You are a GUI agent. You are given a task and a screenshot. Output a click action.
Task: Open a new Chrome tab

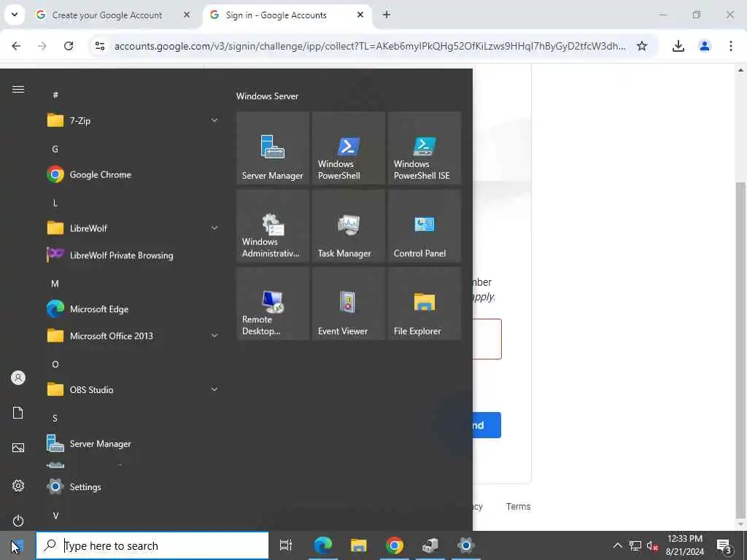pos(387,15)
